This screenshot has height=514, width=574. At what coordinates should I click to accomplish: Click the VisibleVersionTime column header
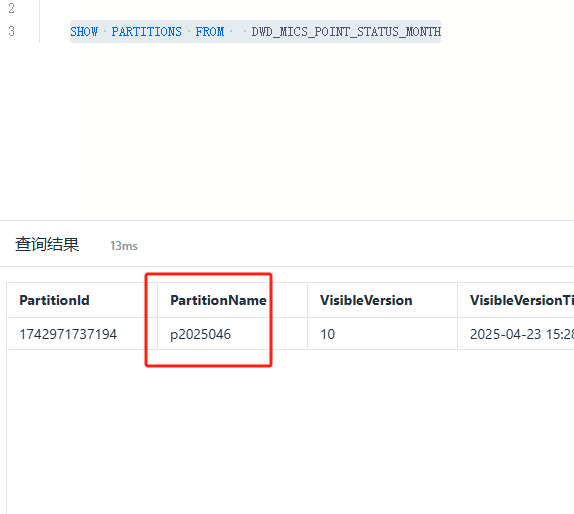tap(522, 300)
